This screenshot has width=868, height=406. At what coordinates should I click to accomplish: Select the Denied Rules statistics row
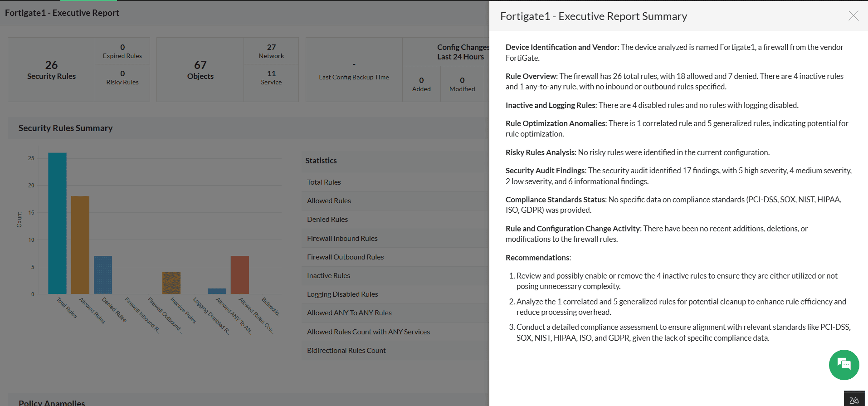[x=395, y=219]
